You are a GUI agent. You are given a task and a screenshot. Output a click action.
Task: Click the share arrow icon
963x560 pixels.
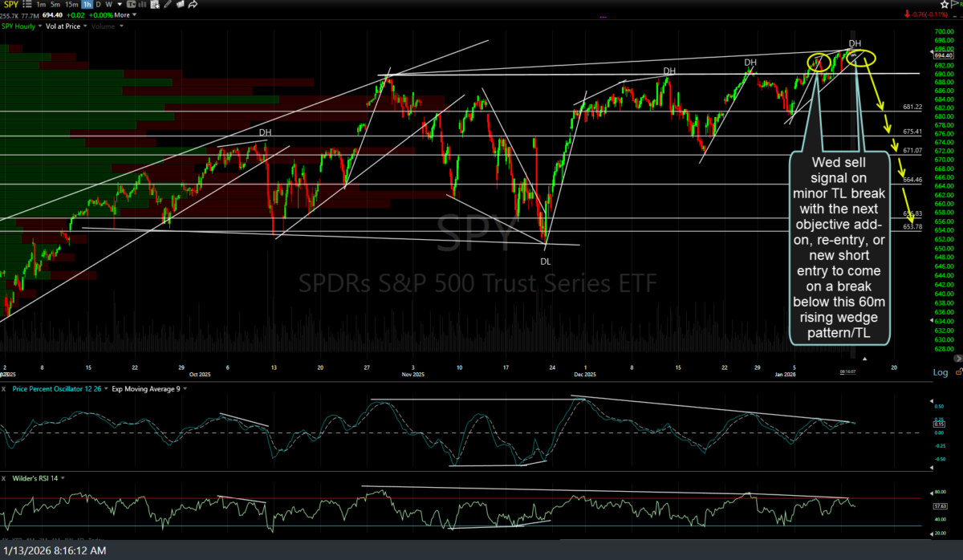coord(193,5)
